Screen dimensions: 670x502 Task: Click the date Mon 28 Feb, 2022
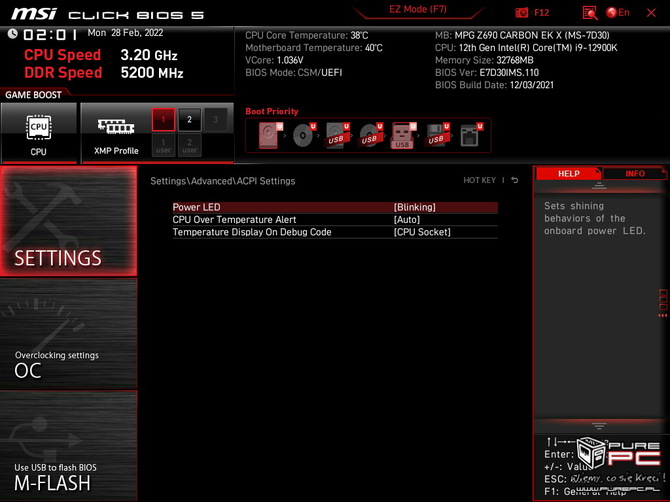(125, 33)
